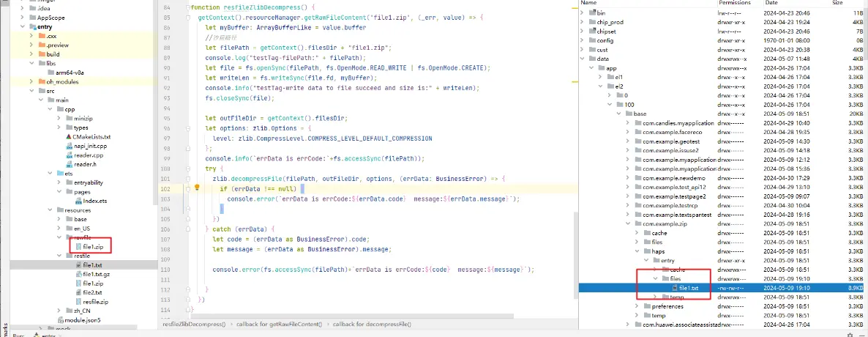Click the module.json5 file icon
The width and height of the screenshot is (868, 337).
(61, 320)
